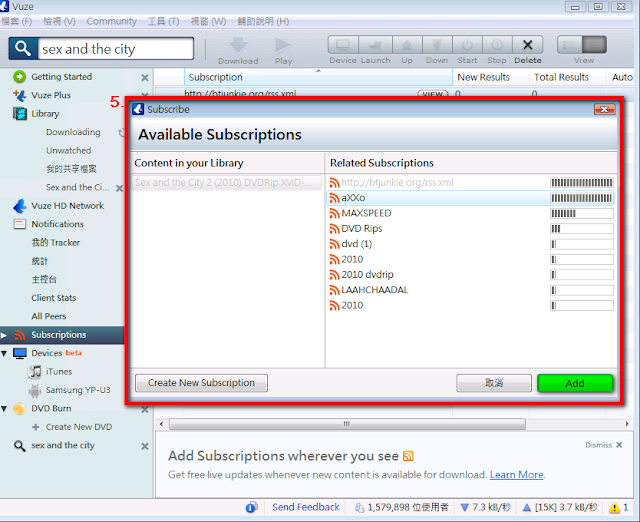Click DVD Rips popularity bar
Viewport: 640px width, 522px height.
582,229
